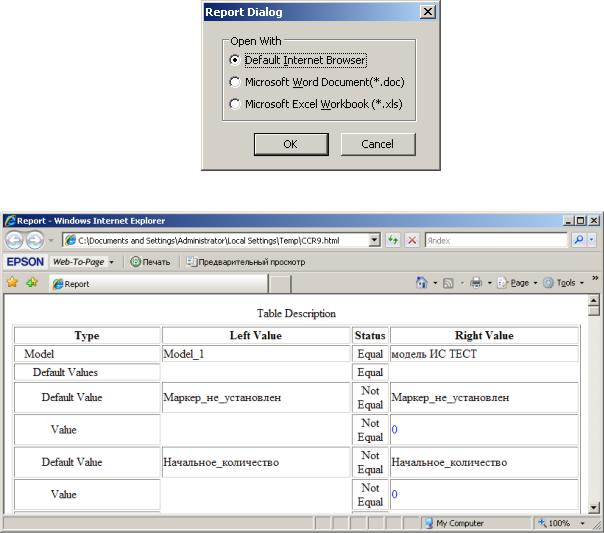Click модель ИС ТЕСТ cell

click(484, 354)
